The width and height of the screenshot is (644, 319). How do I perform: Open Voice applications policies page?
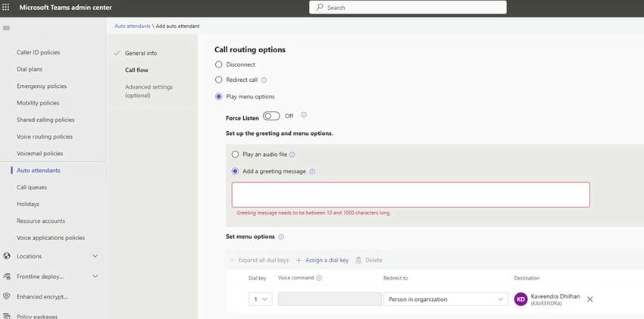51,238
